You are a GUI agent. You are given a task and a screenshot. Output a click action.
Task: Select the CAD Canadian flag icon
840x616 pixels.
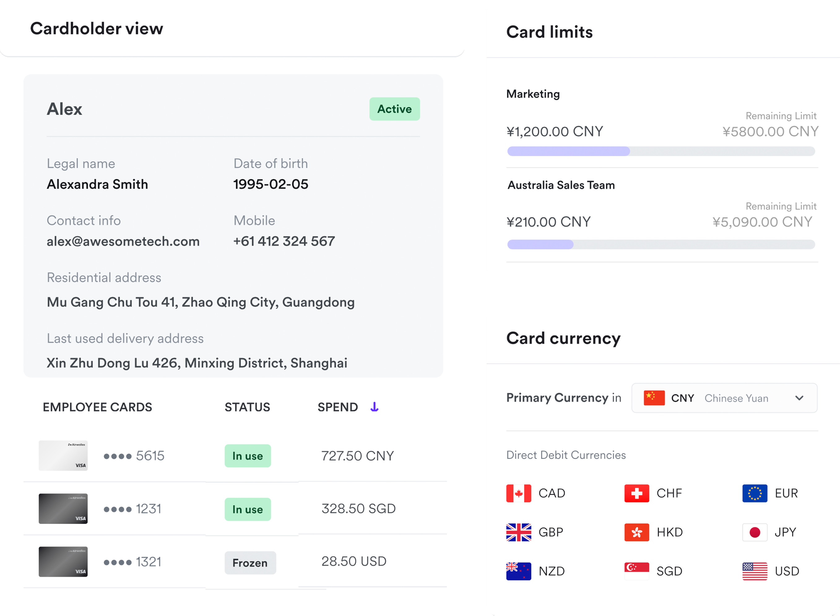point(518,493)
